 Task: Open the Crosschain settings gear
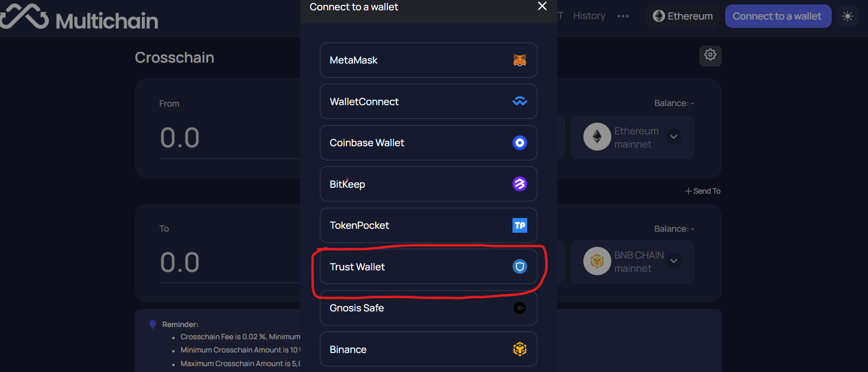click(x=710, y=55)
